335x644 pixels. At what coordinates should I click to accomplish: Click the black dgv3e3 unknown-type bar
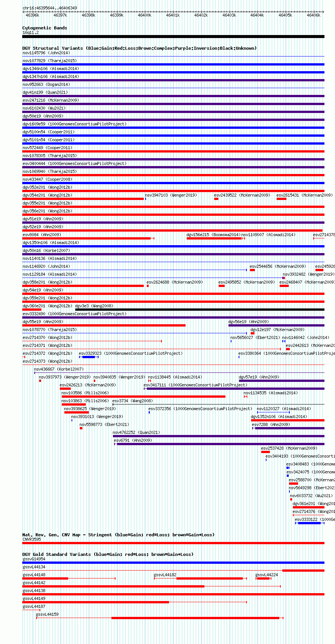(x=199, y=310)
